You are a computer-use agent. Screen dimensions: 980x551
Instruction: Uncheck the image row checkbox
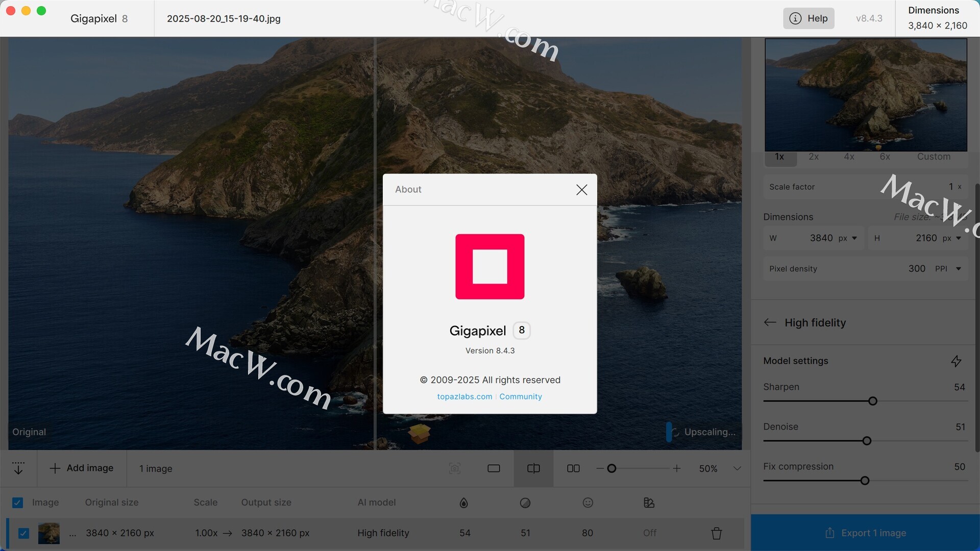pyautogui.click(x=23, y=533)
